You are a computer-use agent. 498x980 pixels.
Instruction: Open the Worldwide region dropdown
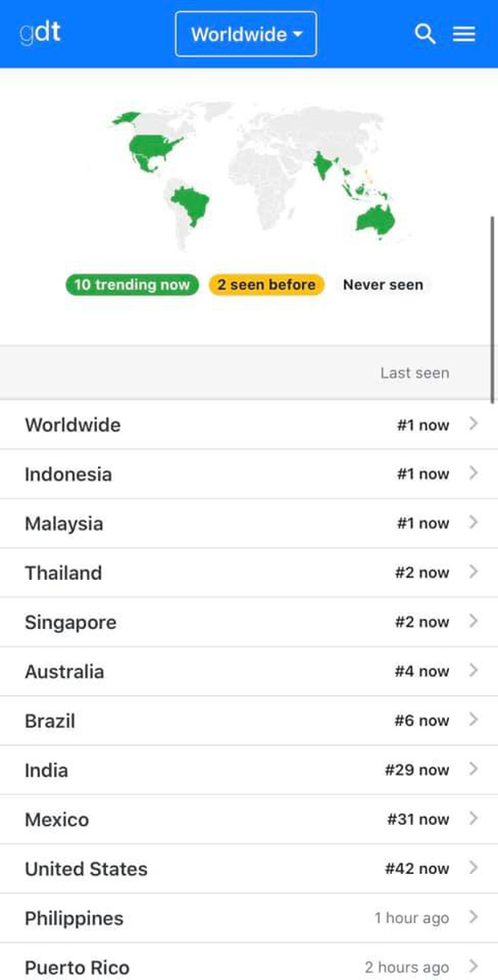[246, 35]
